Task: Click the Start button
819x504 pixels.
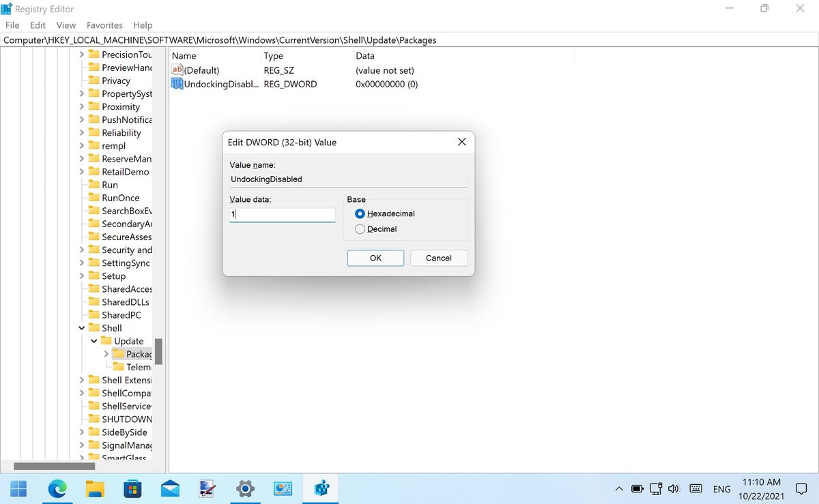Action: point(18,488)
